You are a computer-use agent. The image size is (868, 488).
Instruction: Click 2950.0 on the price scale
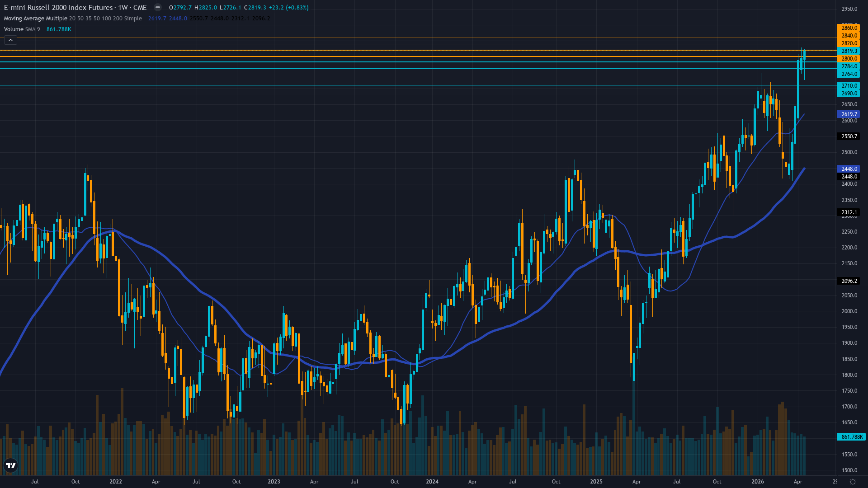click(849, 9)
